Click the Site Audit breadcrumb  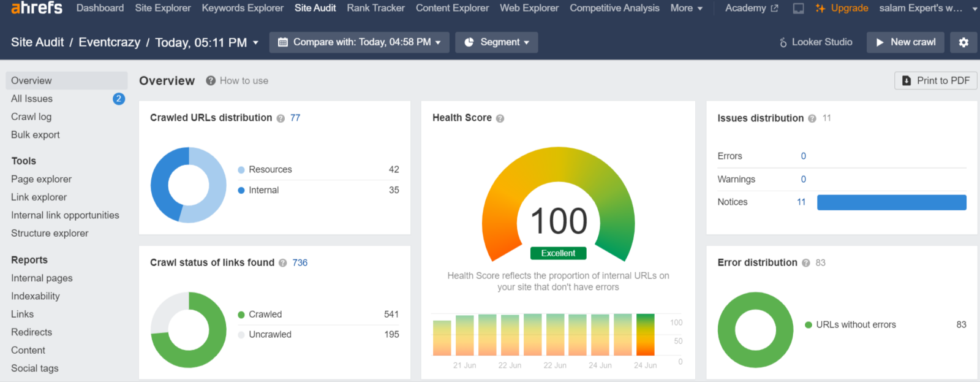click(x=37, y=42)
